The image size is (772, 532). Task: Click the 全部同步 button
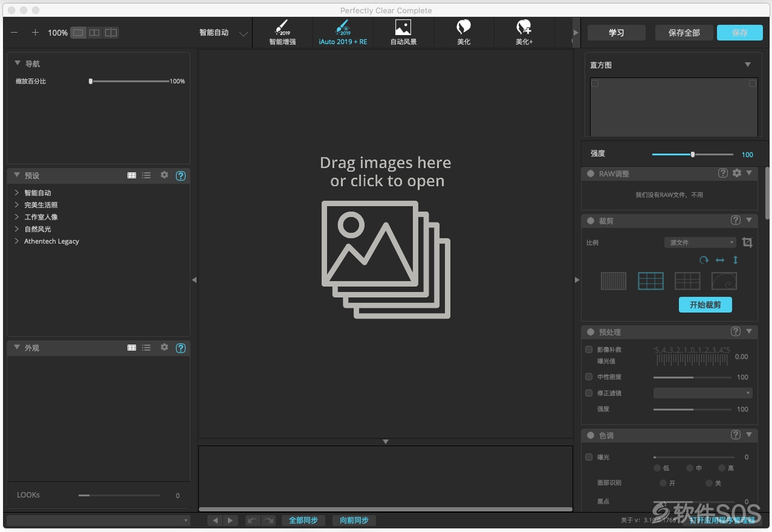pos(303,521)
